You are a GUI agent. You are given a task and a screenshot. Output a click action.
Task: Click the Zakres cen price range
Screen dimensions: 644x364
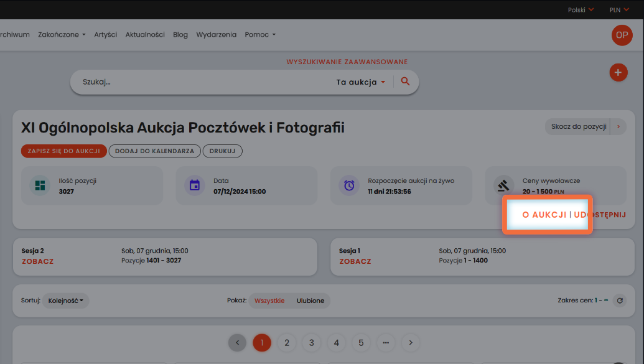click(x=583, y=301)
